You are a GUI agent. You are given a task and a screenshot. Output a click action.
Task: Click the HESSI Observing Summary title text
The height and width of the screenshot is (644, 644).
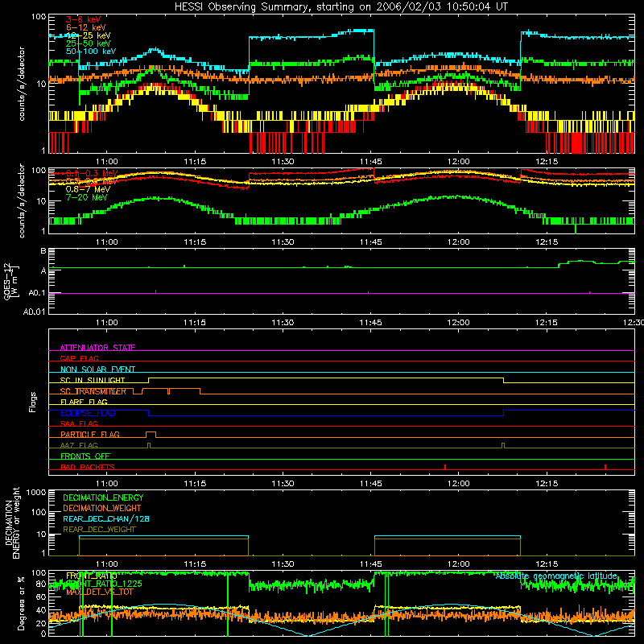[341, 7]
